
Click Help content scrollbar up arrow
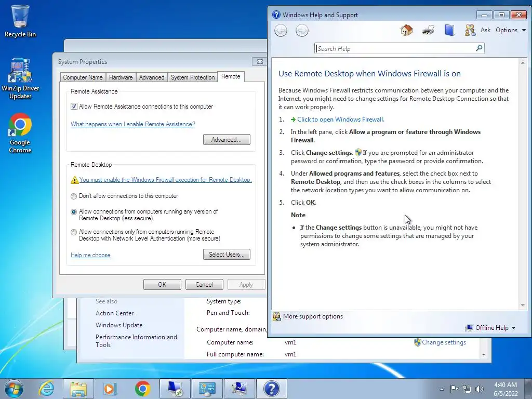pos(523,62)
